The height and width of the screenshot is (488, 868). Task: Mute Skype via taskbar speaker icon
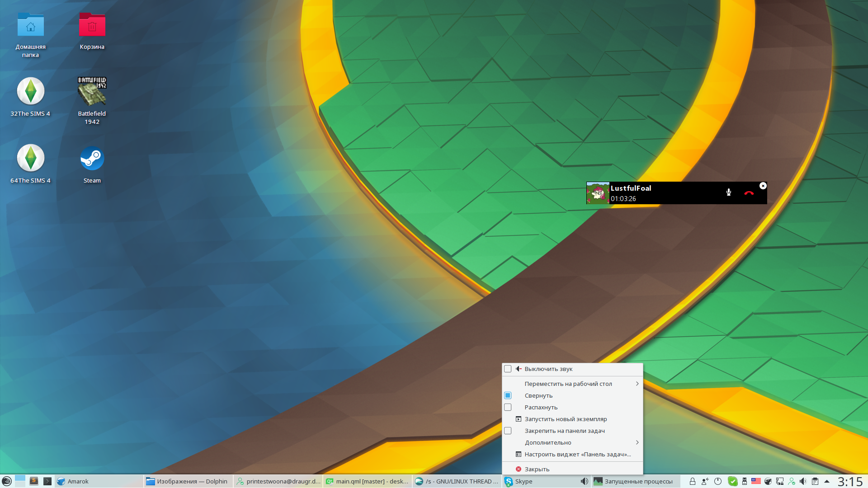585,481
